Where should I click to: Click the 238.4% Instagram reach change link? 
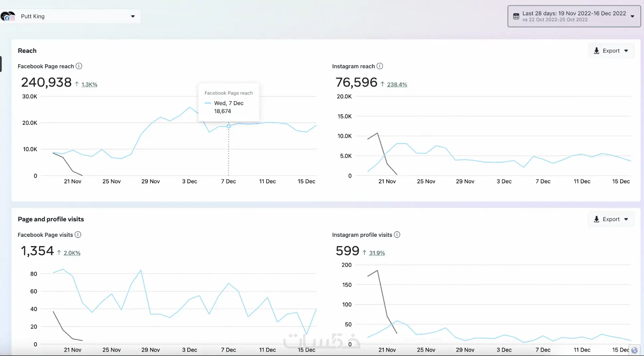click(397, 85)
